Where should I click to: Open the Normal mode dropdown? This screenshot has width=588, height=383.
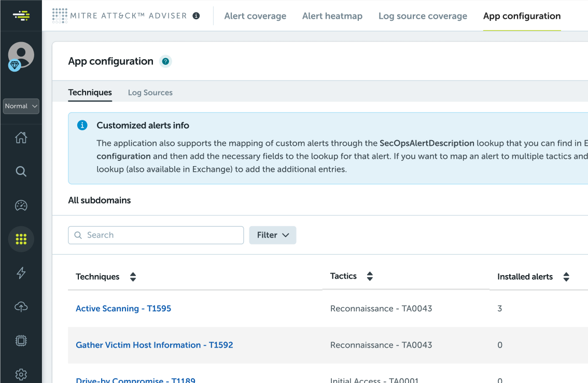click(21, 106)
